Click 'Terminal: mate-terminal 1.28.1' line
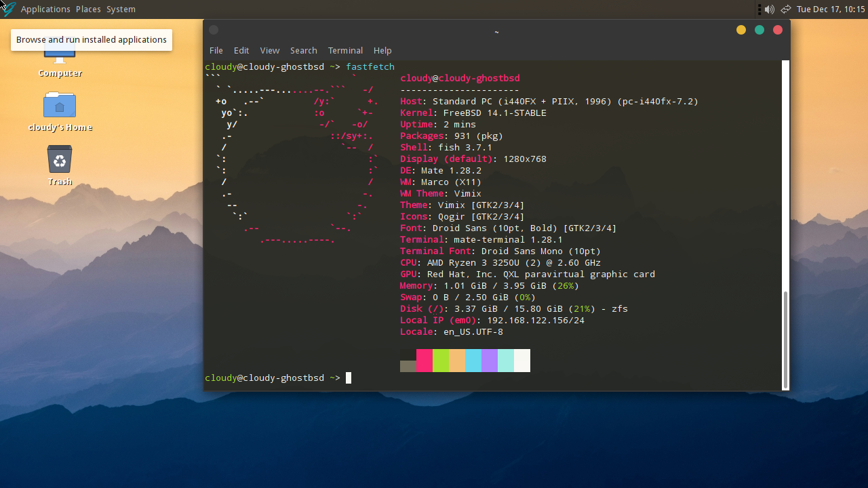Image resolution: width=868 pixels, height=488 pixels. 481,239
